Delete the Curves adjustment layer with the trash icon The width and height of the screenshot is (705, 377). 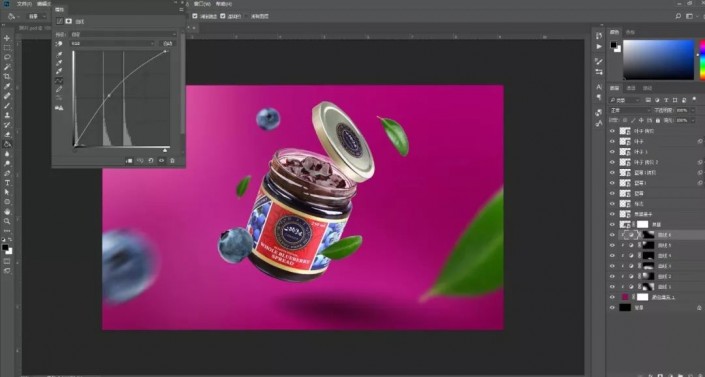tap(172, 161)
